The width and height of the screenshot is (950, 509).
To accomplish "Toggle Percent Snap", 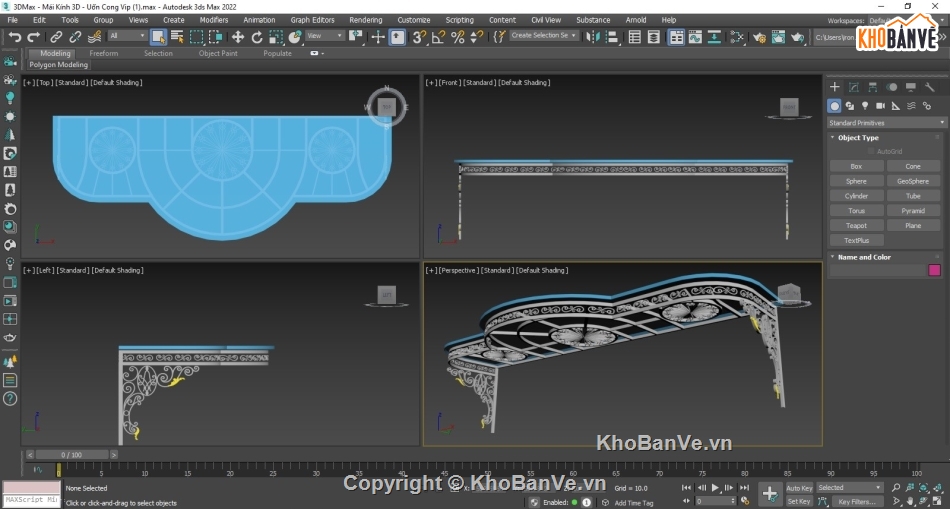I will (457, 37).
